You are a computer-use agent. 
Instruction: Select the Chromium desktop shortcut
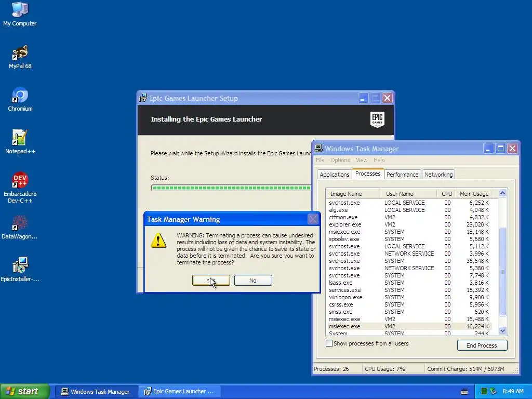click(x=20, y=99)
